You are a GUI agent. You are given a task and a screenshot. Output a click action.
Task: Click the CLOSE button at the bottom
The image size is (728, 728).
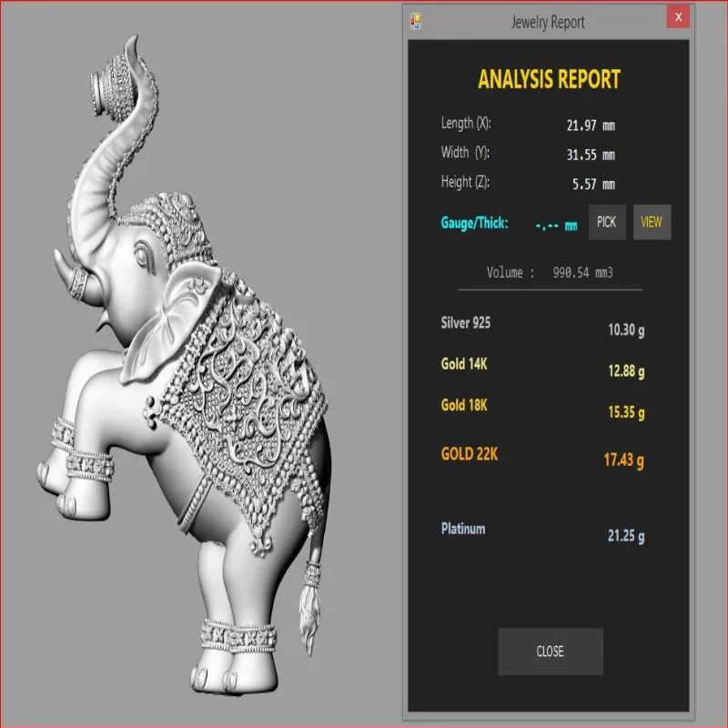[551, 652]
